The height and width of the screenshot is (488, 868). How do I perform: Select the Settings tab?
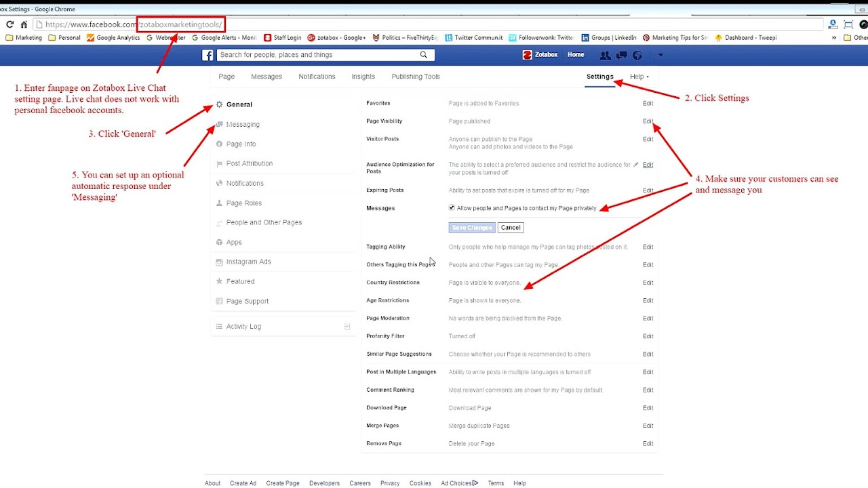point(600,77)
